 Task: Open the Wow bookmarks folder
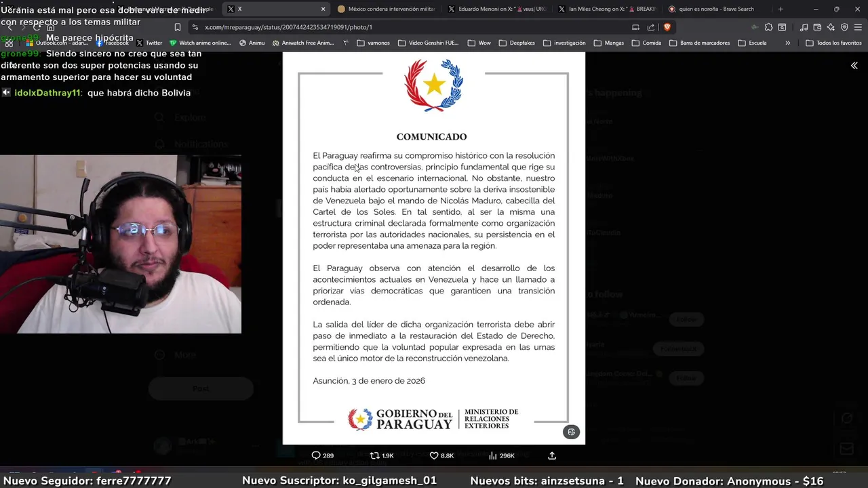479,43
